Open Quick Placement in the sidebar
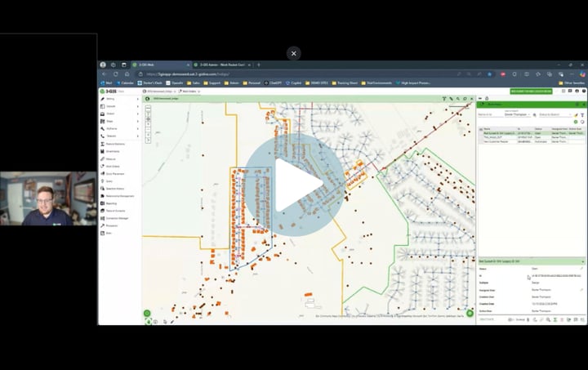 point(112,174)
